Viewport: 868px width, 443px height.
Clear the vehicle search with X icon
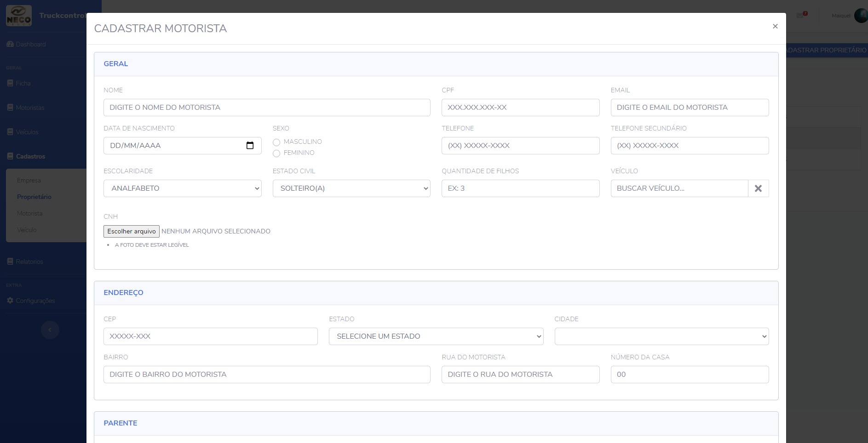coord(758,188)
